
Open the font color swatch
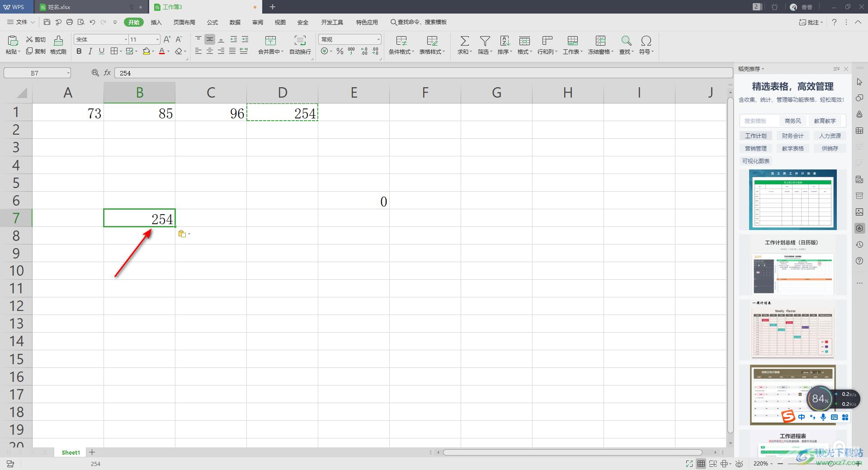click(x=162, y=52)
